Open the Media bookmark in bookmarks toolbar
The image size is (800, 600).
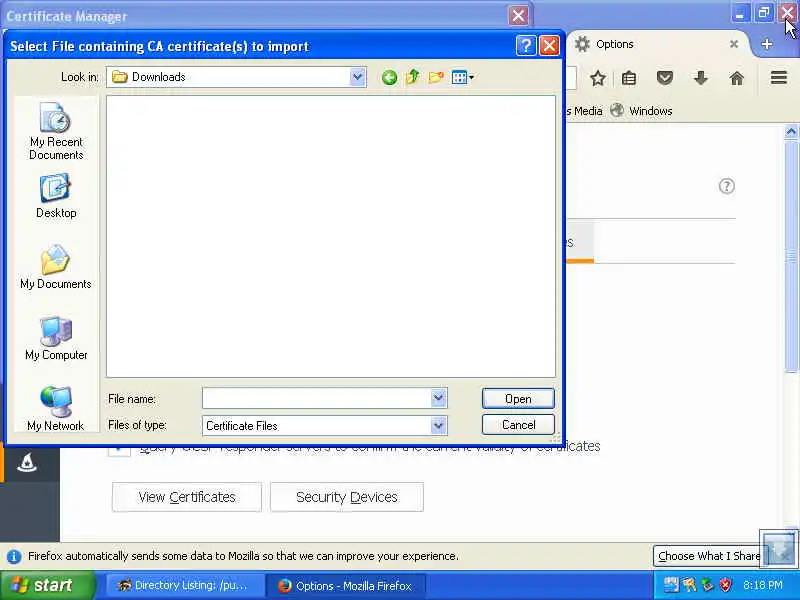pyautogui.click(x=587, y=111)
